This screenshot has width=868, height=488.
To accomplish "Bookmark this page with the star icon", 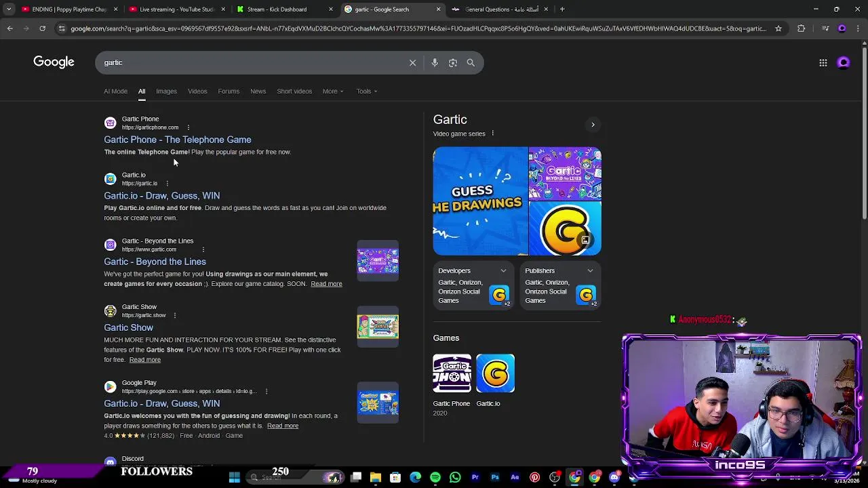I will point(778,28).
